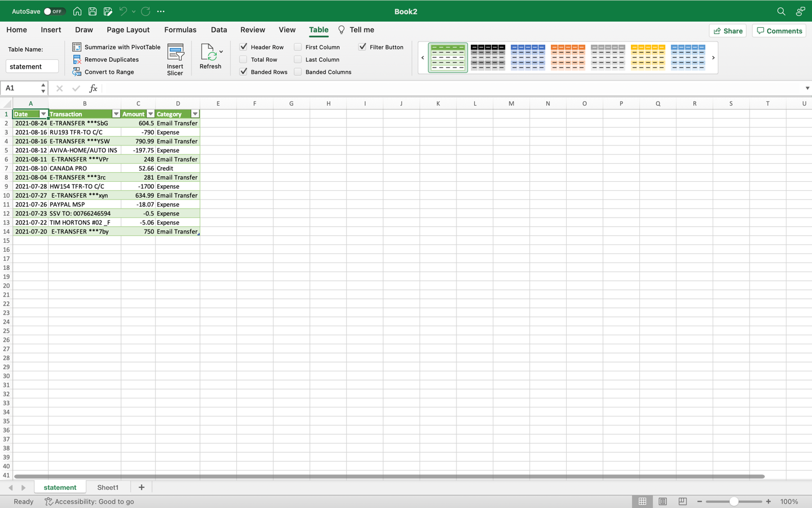Screen dimensions: 812x508
Task: Click the zoom out minus icon
Action: [x=700, y=502]
